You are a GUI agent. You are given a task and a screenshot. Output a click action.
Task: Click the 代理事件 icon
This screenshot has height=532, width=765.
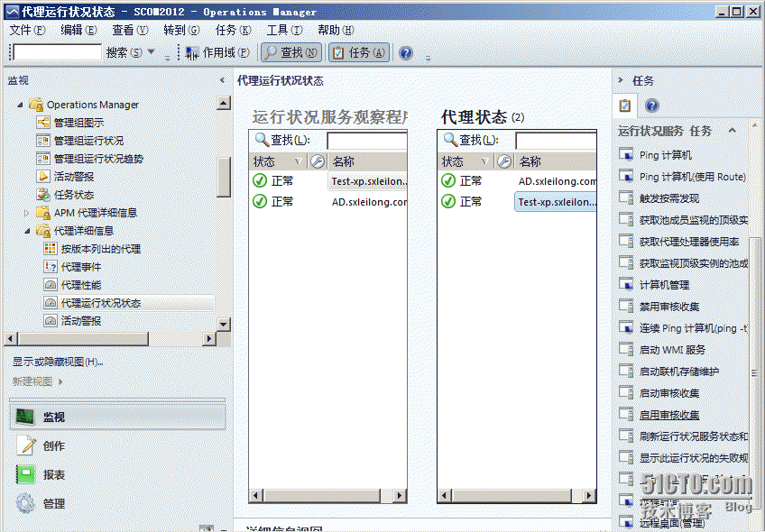[x=51, y=267]
